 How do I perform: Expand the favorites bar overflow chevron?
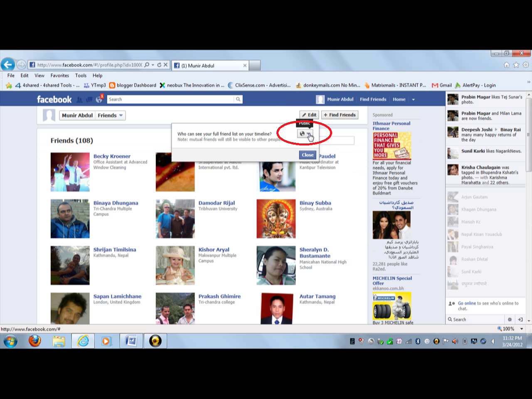529,83
